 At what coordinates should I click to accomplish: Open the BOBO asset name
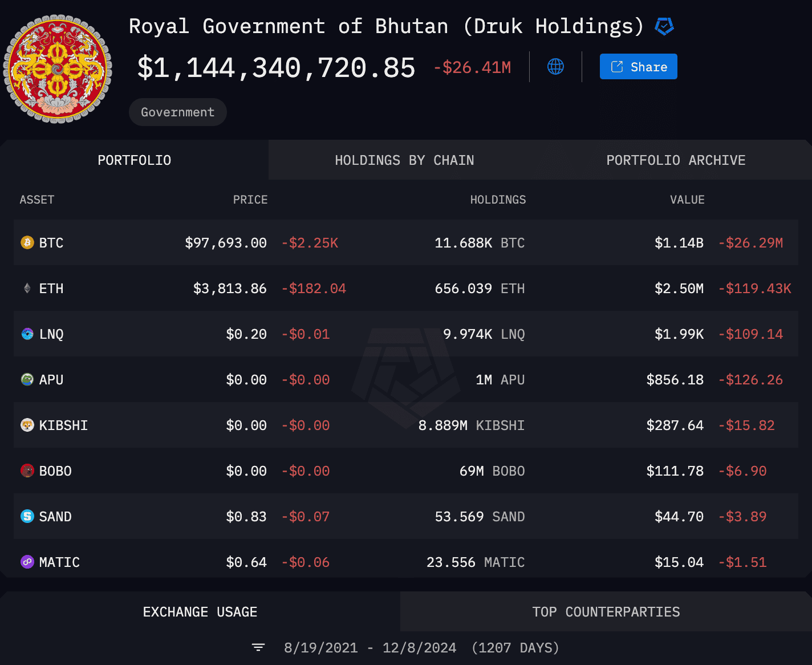55,471
